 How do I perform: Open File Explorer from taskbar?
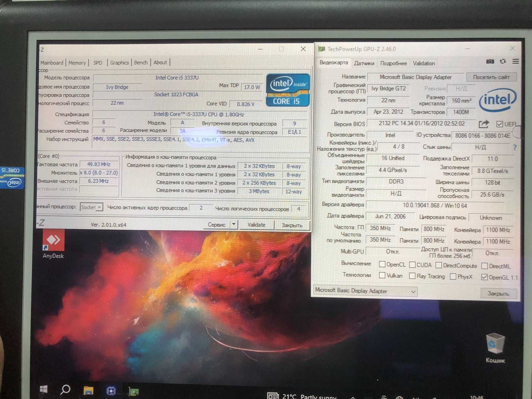(x=88, y=390)
